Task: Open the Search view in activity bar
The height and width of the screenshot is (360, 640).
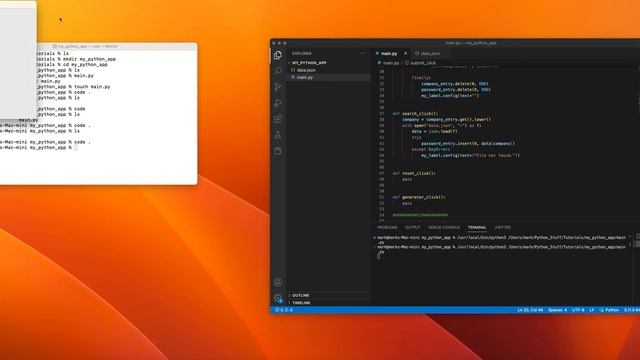Action: (x=278, y=71)
